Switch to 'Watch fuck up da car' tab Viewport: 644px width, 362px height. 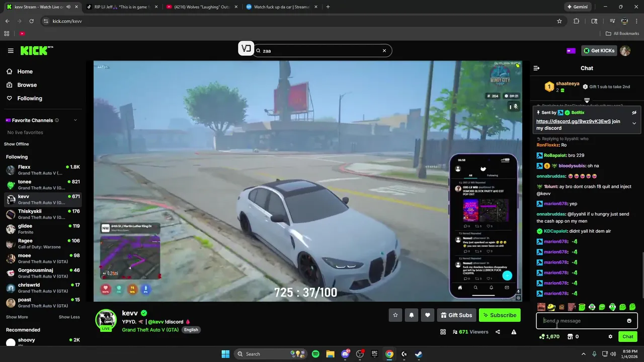pyautogui.click(x=281, y=7)
